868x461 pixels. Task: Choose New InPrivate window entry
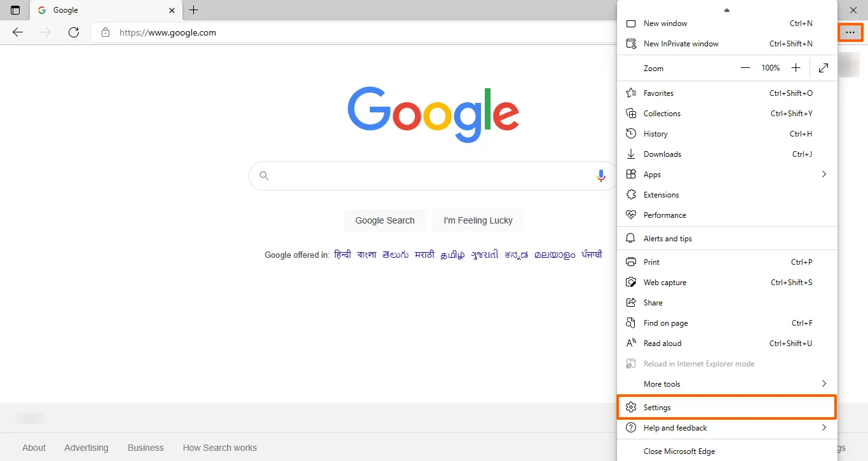727,44
